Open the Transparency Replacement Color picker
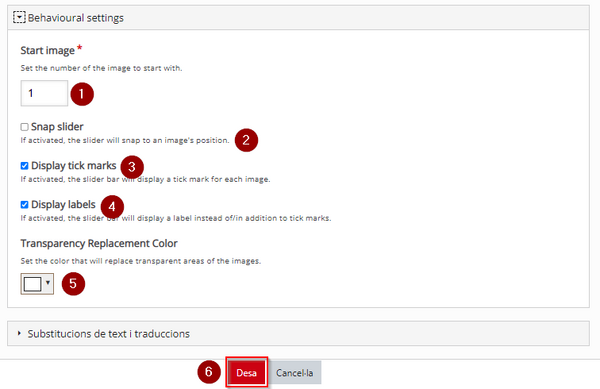Screen dimensions: 600x389 tap(37, 284)
